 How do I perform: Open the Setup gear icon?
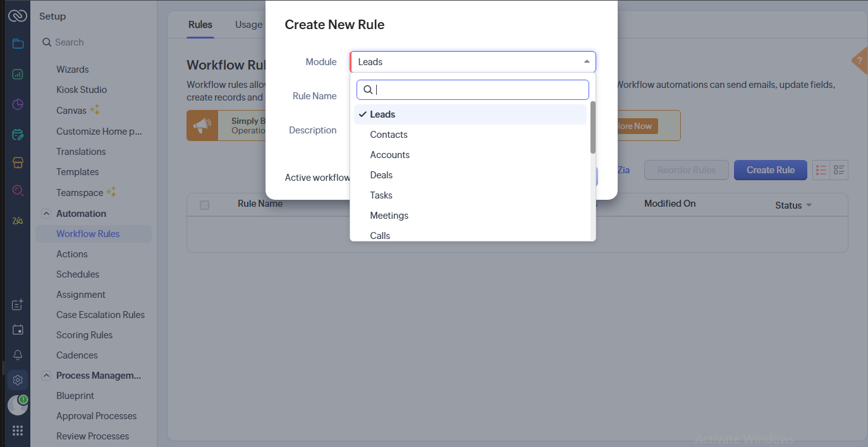[x=18, y=380]
